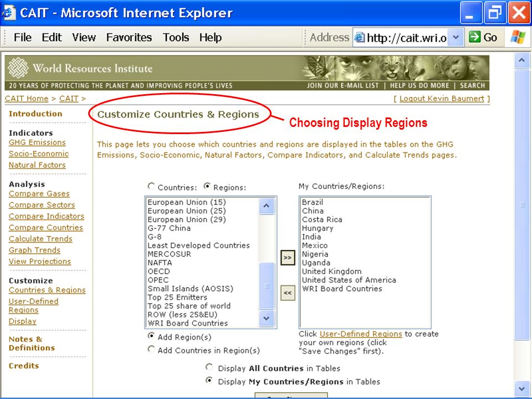532x399 pixels.
Task: Click the Windows flag logo
Action: (x=518, y=37)
